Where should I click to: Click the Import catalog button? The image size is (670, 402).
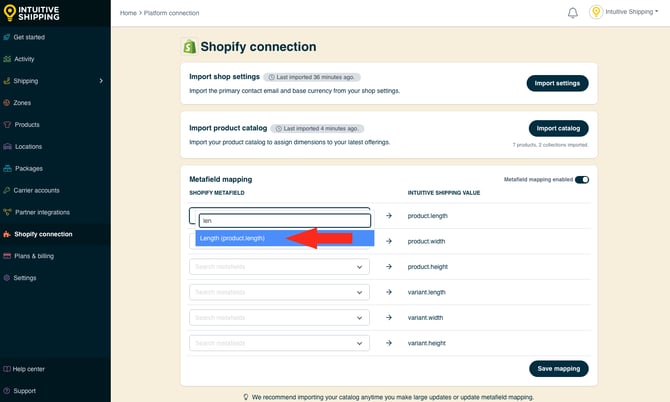(558, 128)
